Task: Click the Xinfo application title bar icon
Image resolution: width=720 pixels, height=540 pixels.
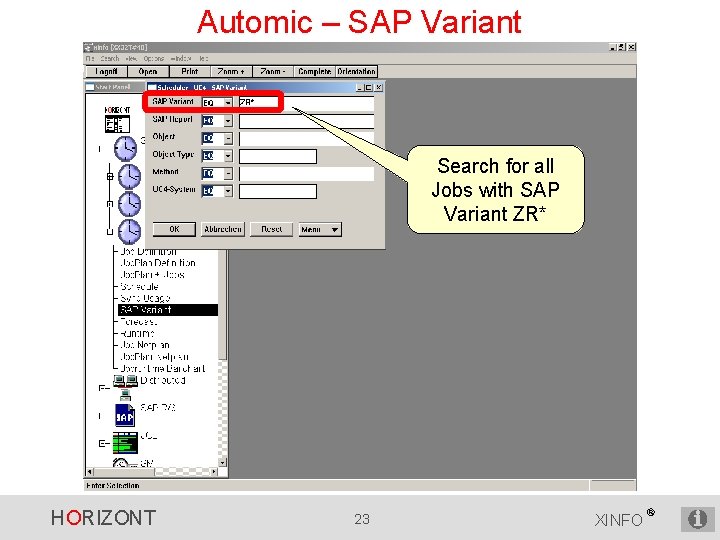Action: (88, 47)
